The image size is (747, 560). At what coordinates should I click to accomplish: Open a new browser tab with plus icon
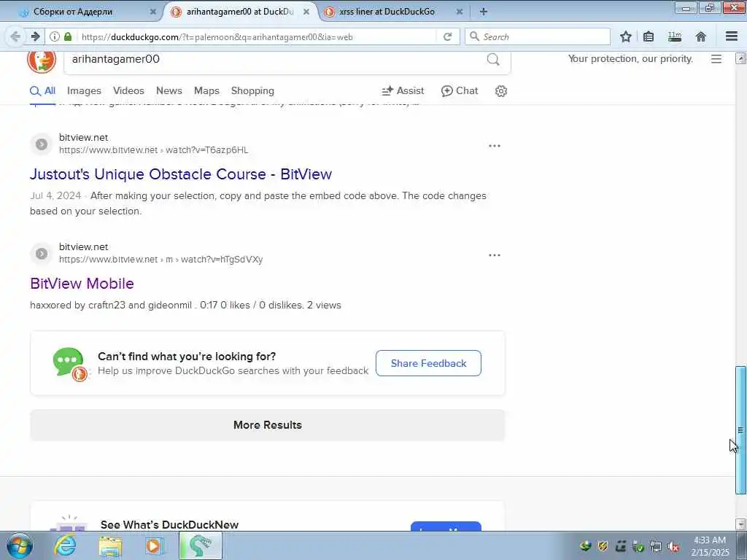click(x=483, y=12)
